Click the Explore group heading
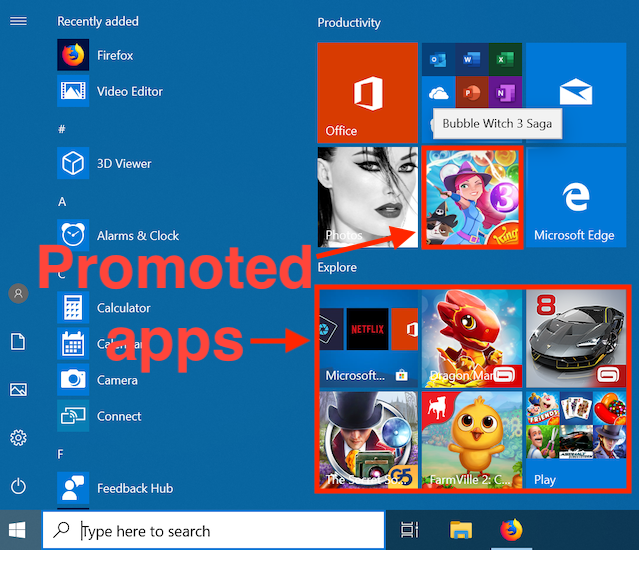The width and height of the screenshot is (639, 571). tap(337, 267)
